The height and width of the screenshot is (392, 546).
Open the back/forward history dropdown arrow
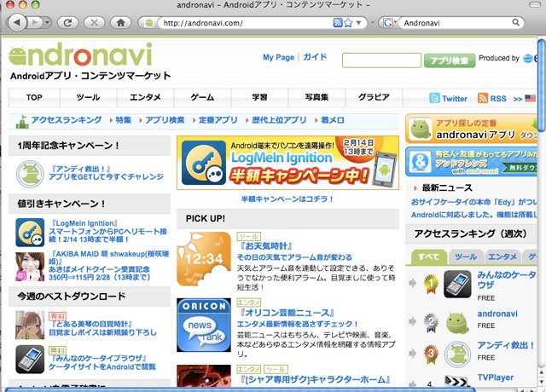click(47, 23)
